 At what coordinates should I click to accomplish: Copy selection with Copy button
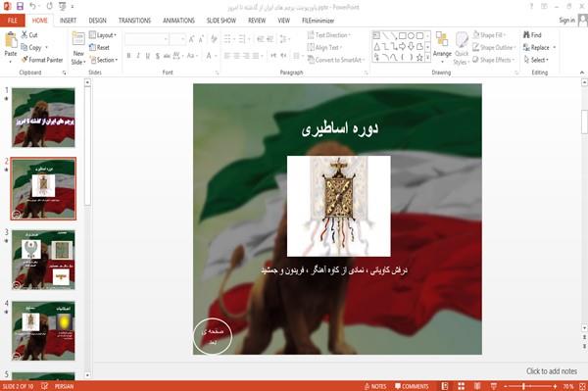pyautogui.click(x=31, y=47)
